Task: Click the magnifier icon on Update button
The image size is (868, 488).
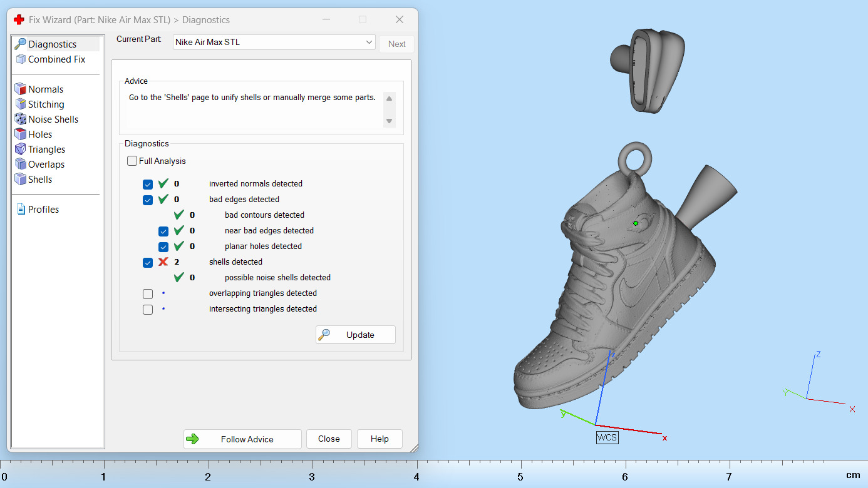Action: click(x=324, y=335)
